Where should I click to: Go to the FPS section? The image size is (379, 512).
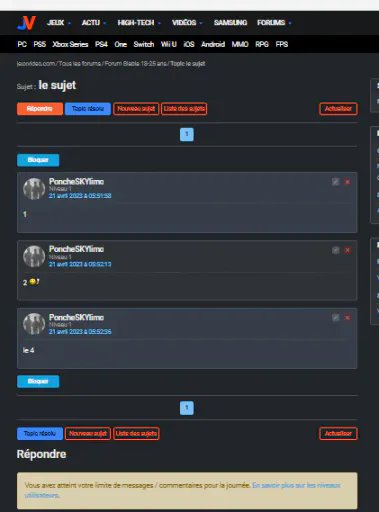click(282, 44)
